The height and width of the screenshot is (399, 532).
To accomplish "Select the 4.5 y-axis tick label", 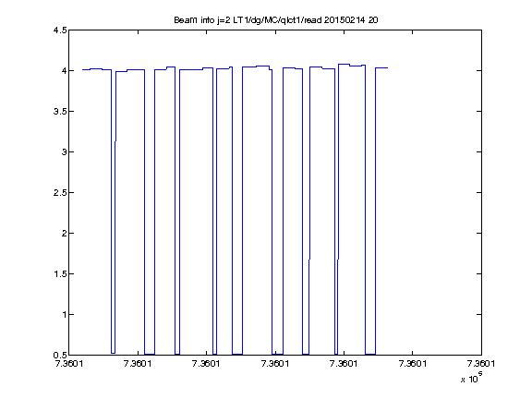I will pos(60,30).
